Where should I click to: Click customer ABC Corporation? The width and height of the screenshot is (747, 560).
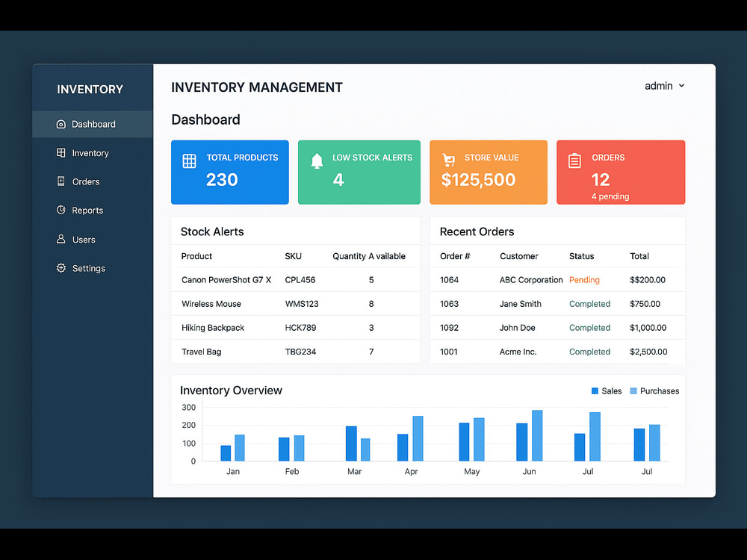tap(531, 280)
